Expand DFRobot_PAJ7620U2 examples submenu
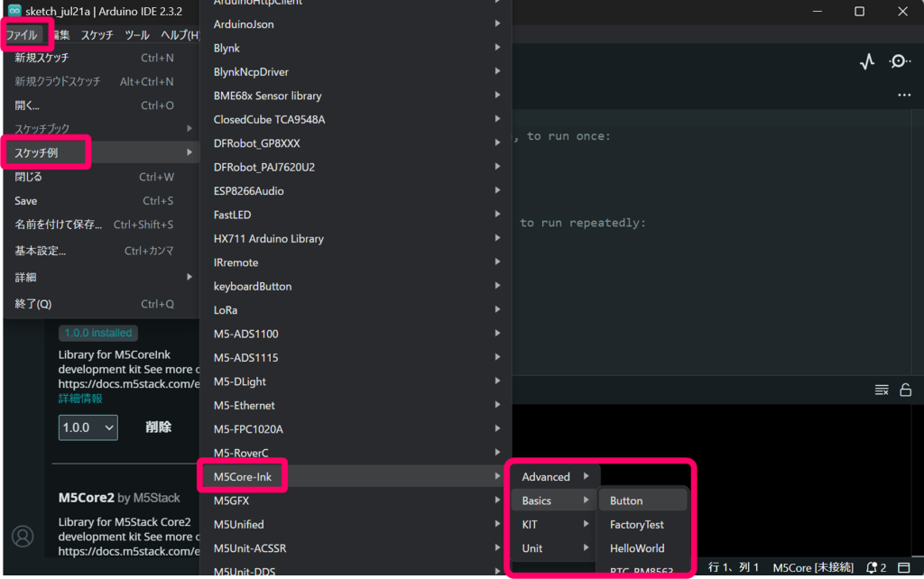The width and height of the screenshot is (924, 579). click(356, 167)
